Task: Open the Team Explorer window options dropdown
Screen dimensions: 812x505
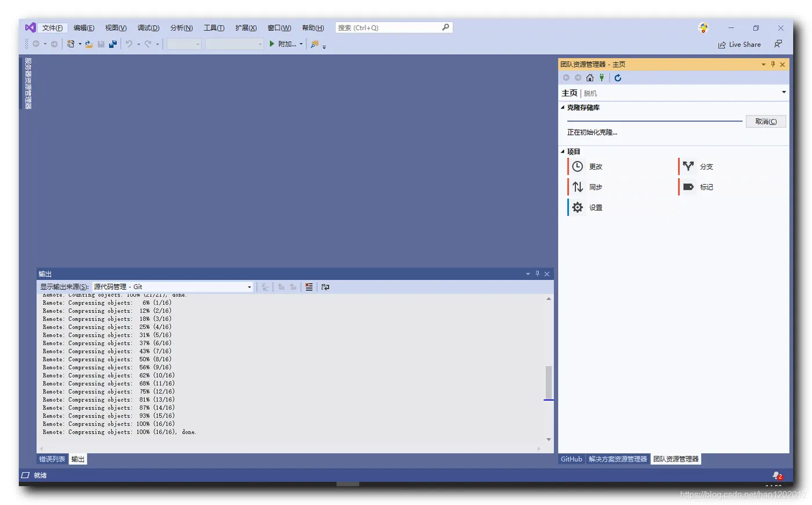Action: (763, 64)
